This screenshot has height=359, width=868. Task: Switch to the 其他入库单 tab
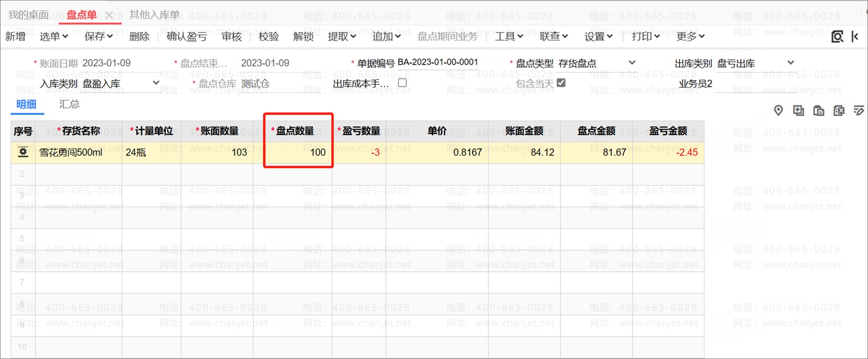pos(155,15)
